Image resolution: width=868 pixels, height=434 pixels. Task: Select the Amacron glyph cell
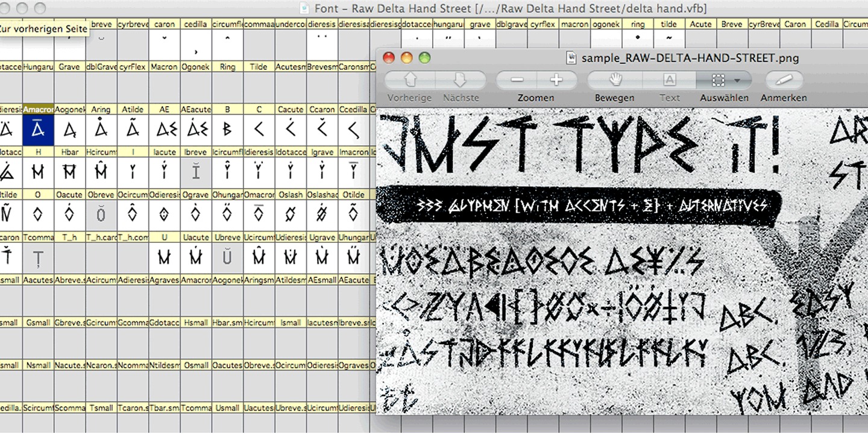tap(39, 130)
